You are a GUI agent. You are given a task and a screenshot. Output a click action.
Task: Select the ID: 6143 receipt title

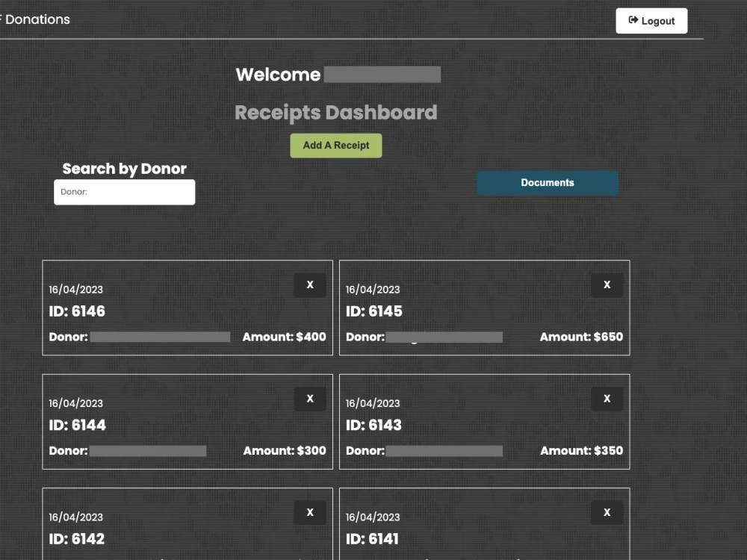[x=373, y=426]
